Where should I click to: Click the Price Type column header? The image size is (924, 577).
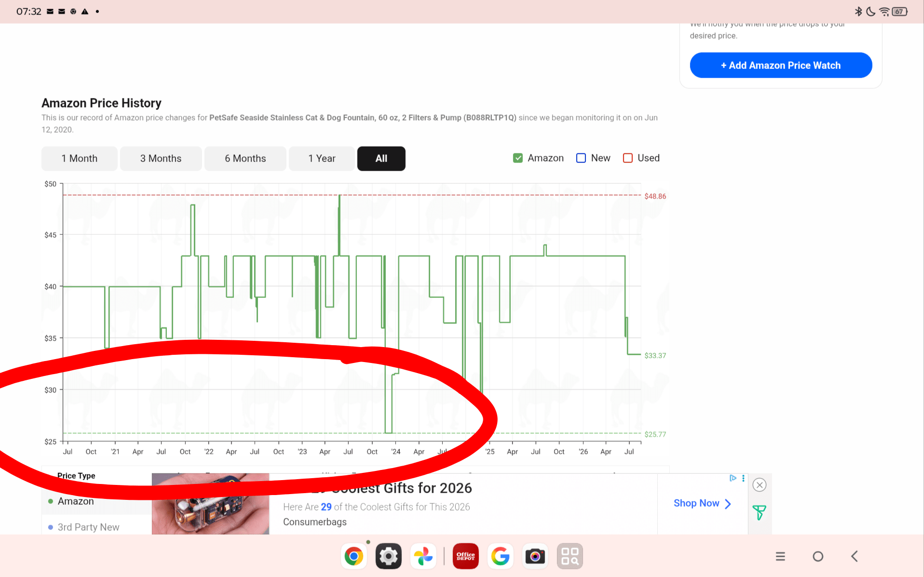click(x=76, y=476)
